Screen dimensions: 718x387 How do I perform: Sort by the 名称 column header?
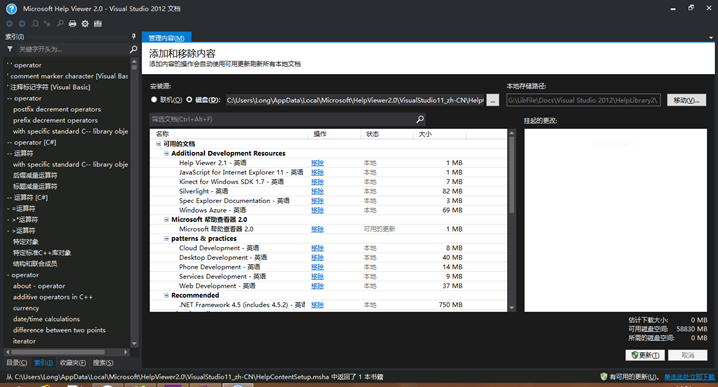(229, 134)
